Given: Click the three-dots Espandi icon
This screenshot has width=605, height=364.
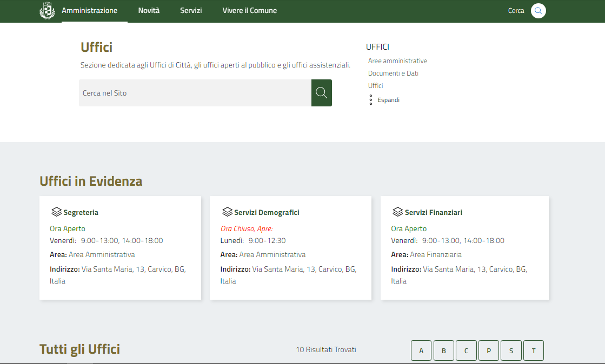Looking at the screenshot, I should pyautogui.click(x=370, y=100).
